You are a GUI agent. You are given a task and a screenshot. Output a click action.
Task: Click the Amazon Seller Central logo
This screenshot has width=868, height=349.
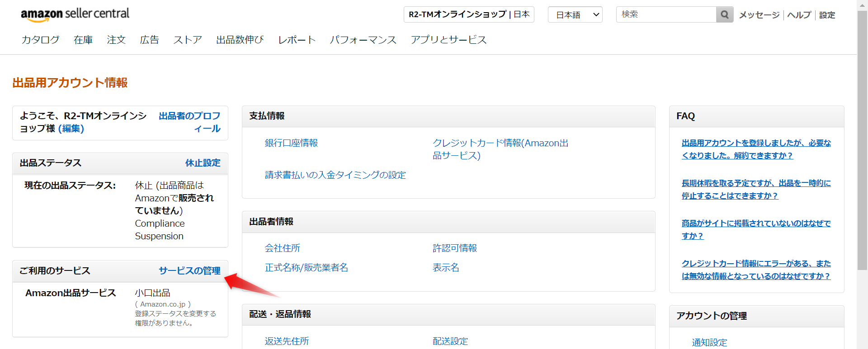[x=75, y=14]
